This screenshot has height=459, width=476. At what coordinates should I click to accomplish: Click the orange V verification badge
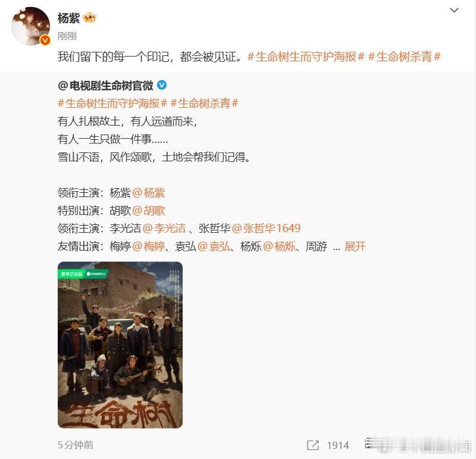pyautogui.click(x=45, y=40)
